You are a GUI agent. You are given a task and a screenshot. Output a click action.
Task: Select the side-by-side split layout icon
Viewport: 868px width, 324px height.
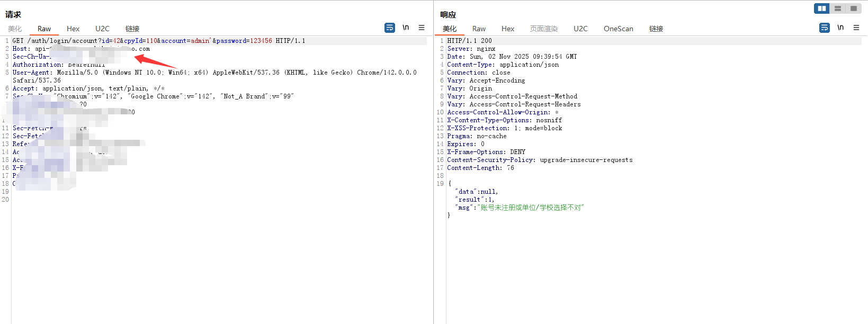(x=822, y=8)
